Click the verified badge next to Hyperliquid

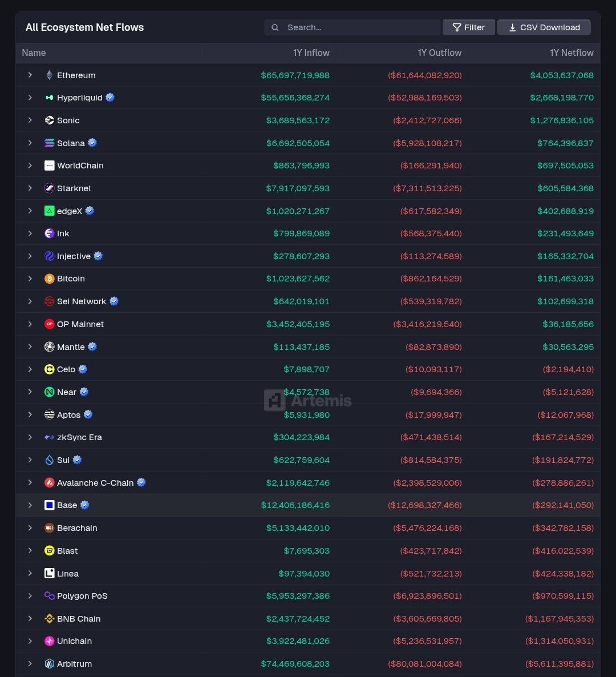tap(110, 98)
